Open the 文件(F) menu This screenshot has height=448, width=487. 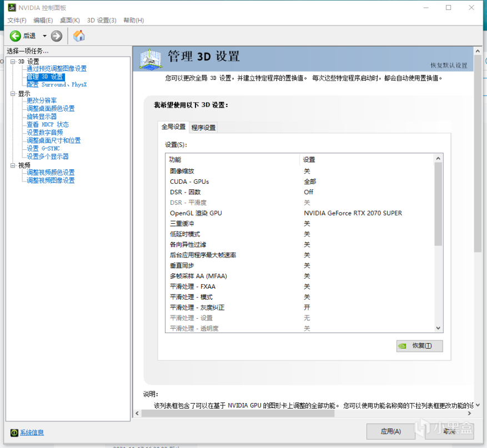pyautogui.click(x=17, y=20)
